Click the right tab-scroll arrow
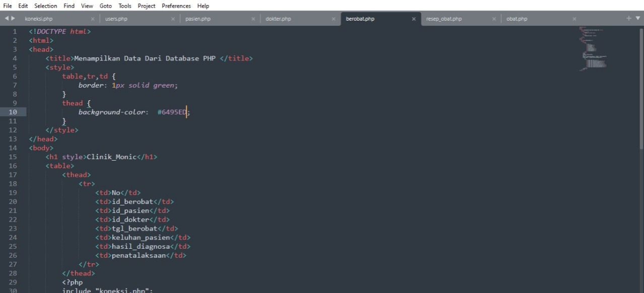The height and width of the screenshot is (293, 644). coord(13,19)
